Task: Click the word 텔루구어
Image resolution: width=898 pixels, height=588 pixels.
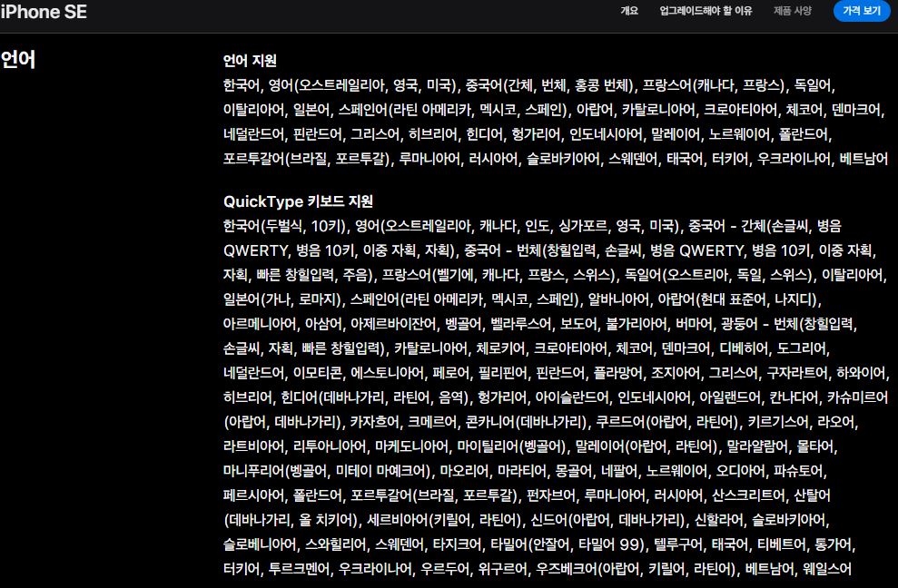Action: pos(678,545)
